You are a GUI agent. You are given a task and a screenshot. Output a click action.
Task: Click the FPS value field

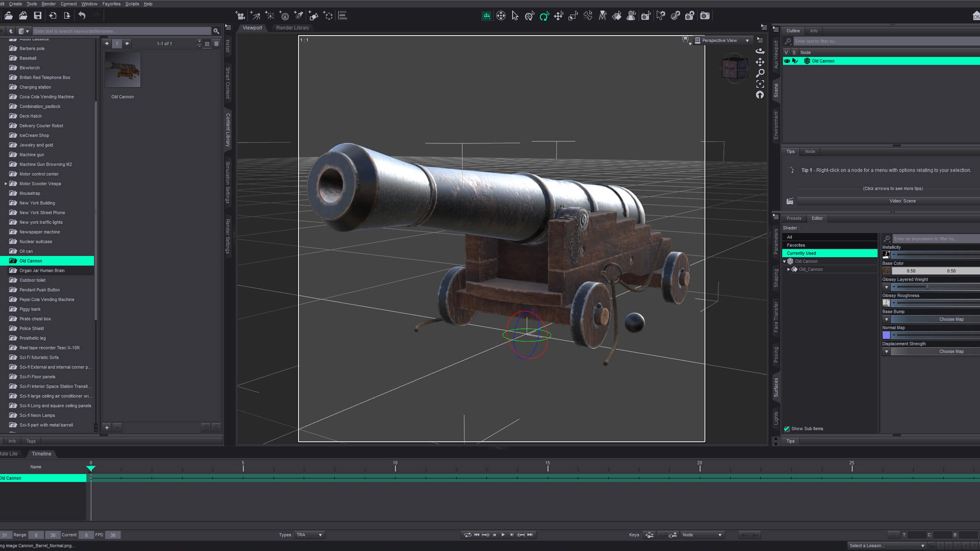pos(113,535)
